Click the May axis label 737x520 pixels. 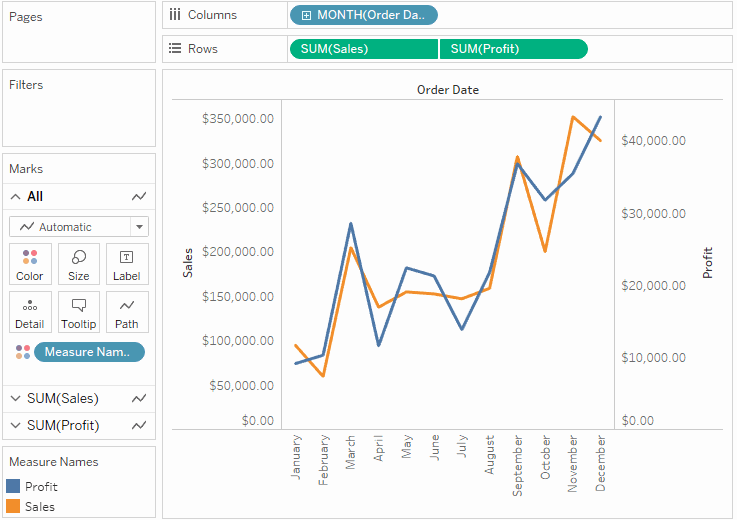(407, 447)
